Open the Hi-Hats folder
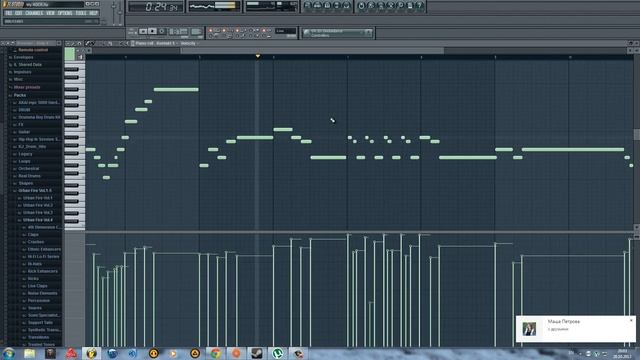Viewport: 640px width, 360px height. point(35,264)
